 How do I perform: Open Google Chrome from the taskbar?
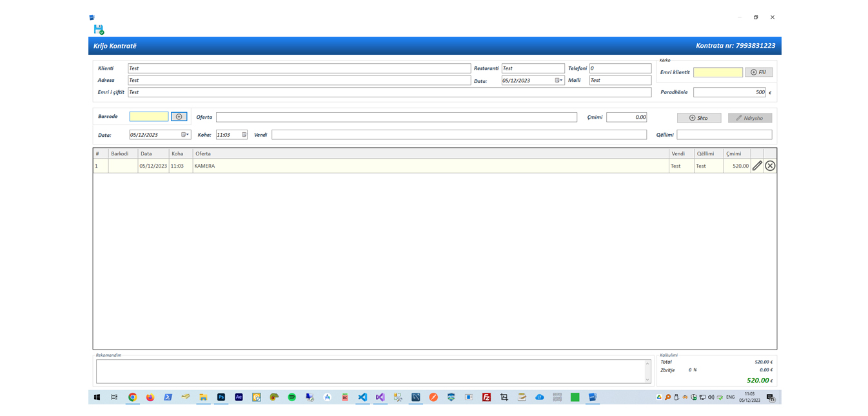tap(132, 397)
